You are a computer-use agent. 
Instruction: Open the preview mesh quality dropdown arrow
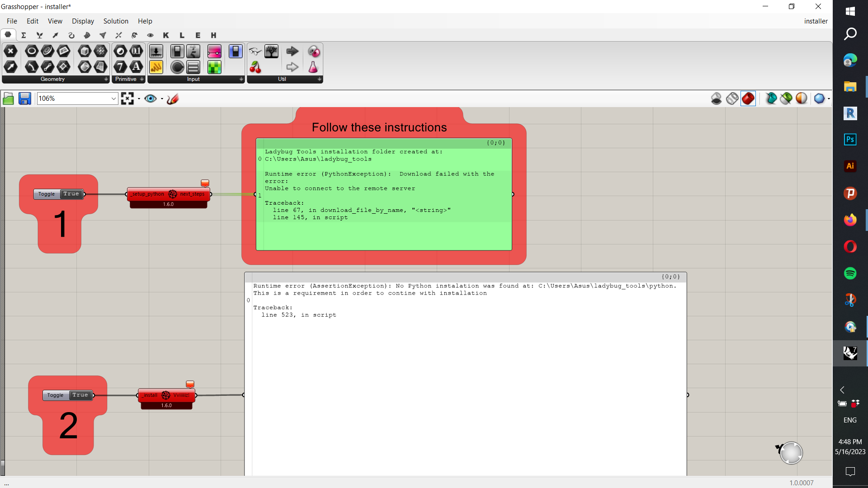[828, 99]
